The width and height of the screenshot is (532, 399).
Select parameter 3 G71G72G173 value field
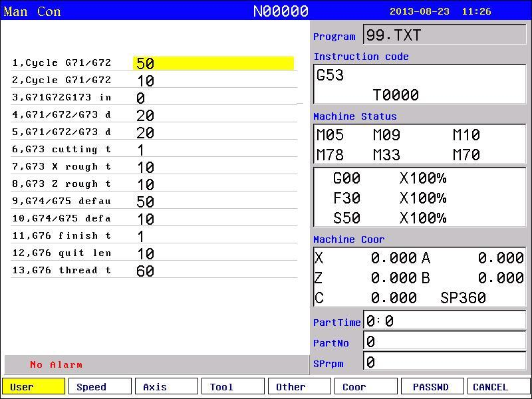click(213, 98)
